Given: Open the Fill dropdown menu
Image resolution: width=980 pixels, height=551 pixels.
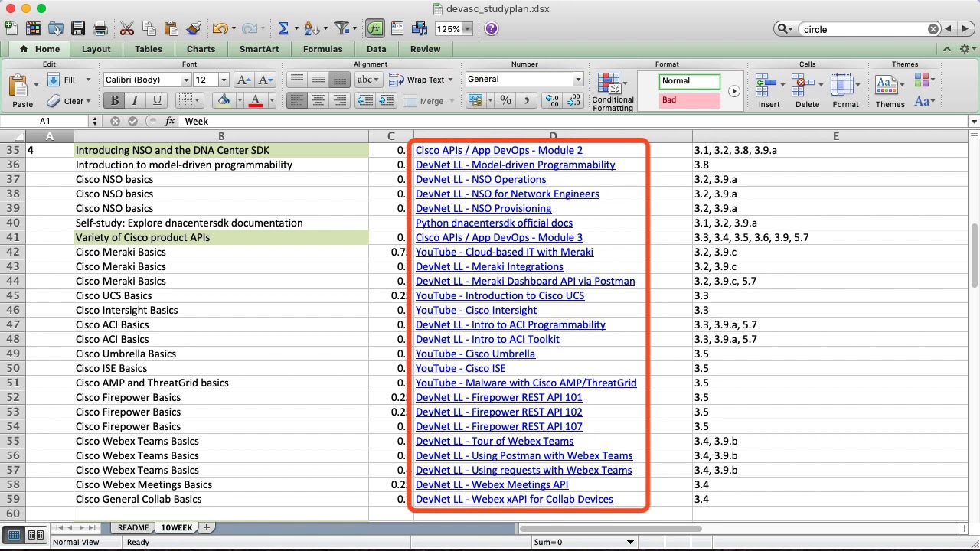Looking at the screenshot, I should pyautogui.click(x=88, y=80).
